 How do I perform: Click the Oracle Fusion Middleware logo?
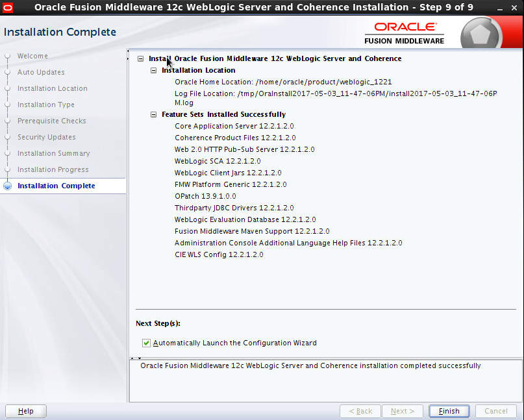pyautogui.click(x=404, y=32)
